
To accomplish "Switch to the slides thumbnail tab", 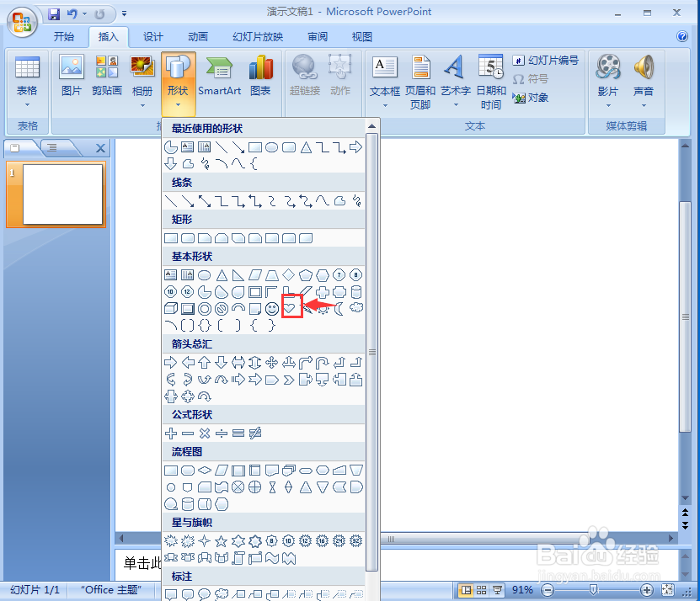I will tap(15, 147).
